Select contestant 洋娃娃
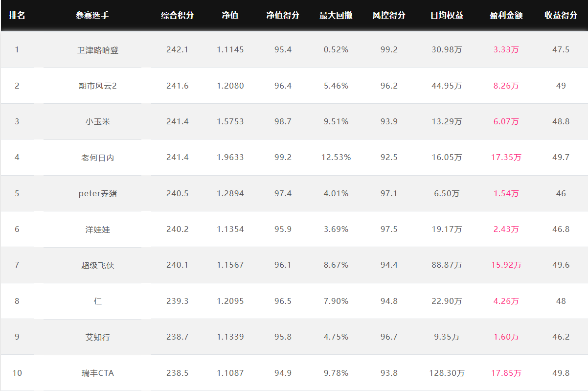 tap(98, 229)
